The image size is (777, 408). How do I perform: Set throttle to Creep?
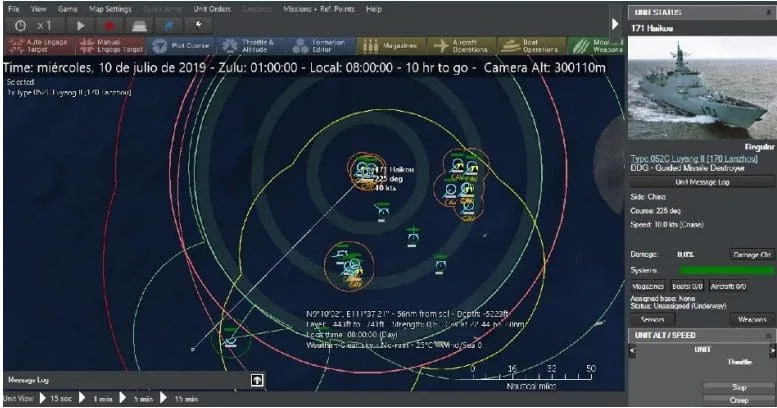[739, 400]
